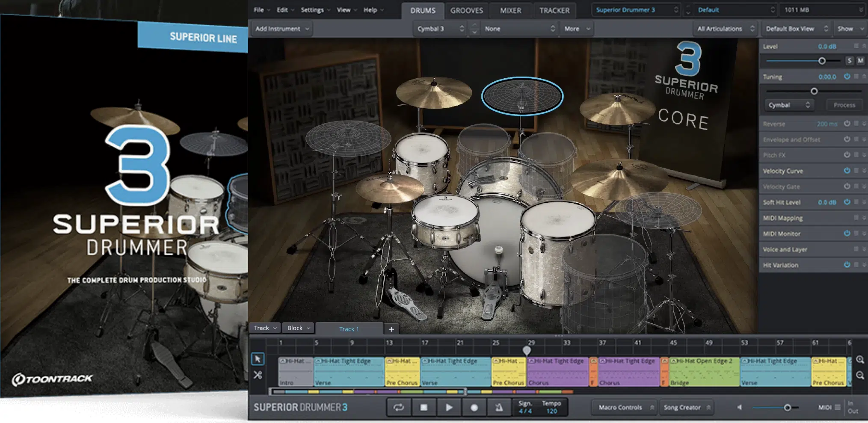Open the Song Creator panel
The height and width of the screenshot is (423, 868).
686,407
